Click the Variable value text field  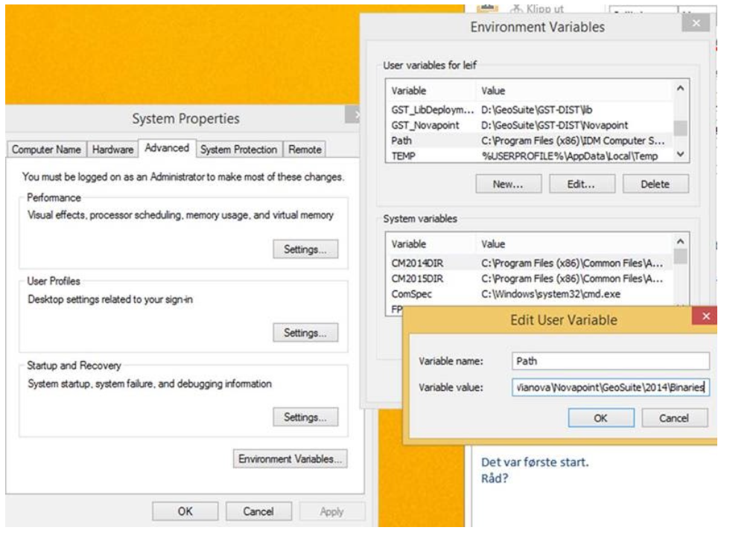[x=610, y=387]
